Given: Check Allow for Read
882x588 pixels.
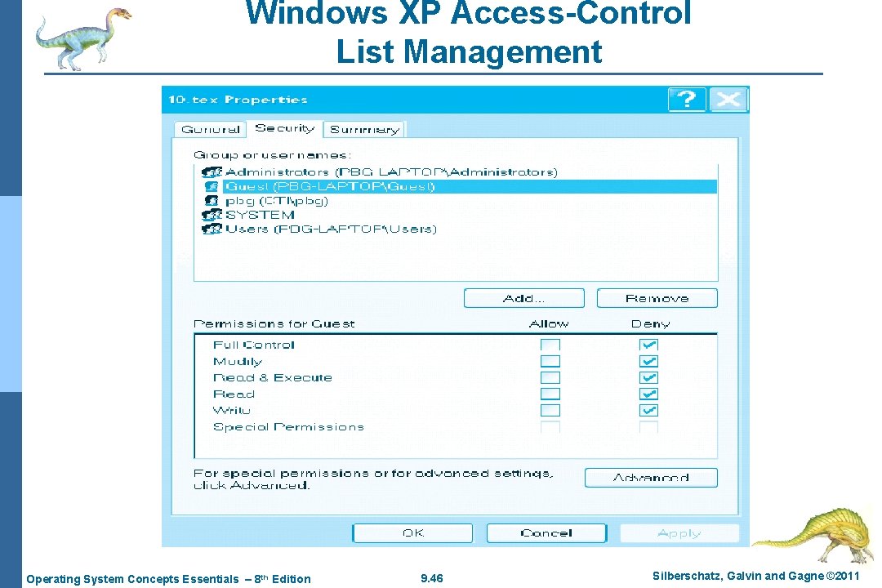Looking at the screenshot, I should coord(550,394).
